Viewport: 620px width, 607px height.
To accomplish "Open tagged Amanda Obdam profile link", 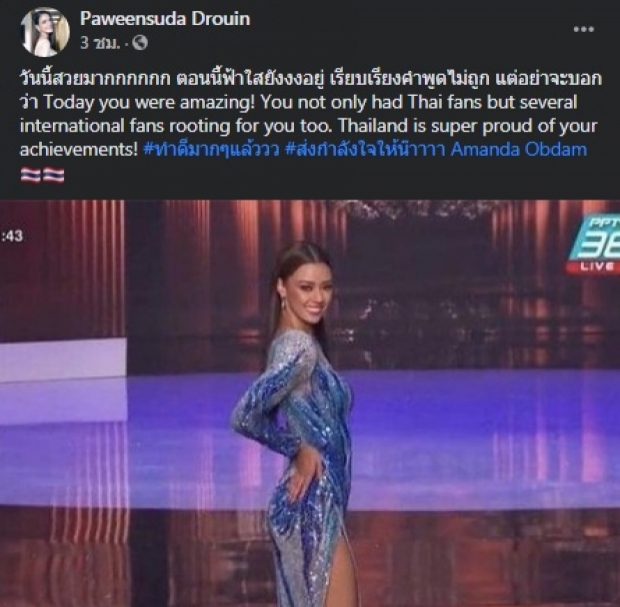I will coord(518,150).
